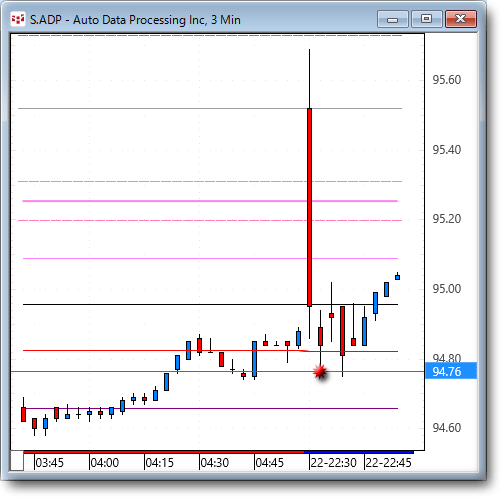Close the S.ADP chart window

pos(461,19)
